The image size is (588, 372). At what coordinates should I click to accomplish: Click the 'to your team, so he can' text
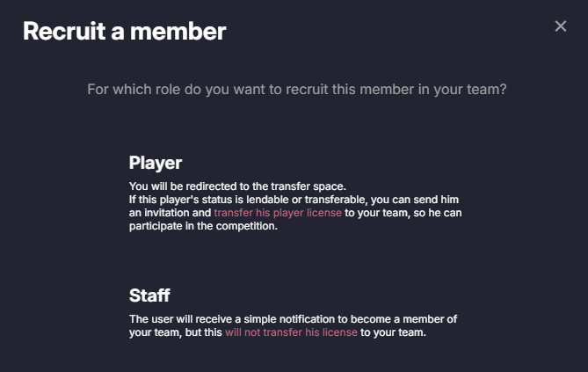point(402,213)
